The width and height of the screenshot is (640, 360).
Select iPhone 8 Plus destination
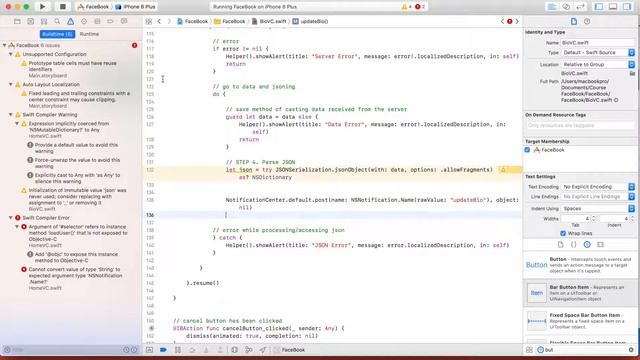(135, 7)
